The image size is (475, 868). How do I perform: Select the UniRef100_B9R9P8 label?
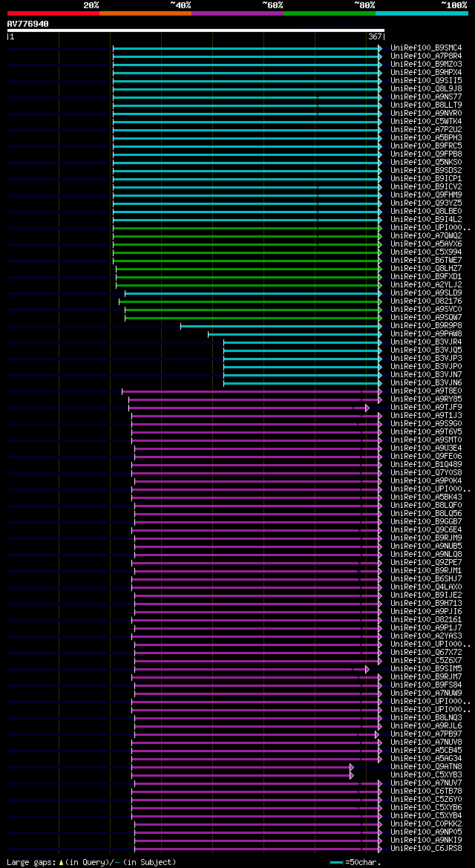[426, 325]
